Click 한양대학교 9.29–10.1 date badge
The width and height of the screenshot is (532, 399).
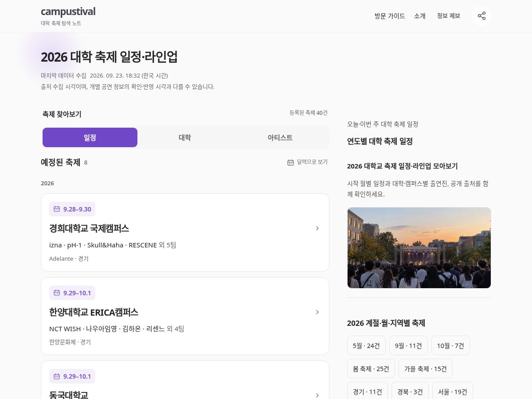[x=72, y=293]
